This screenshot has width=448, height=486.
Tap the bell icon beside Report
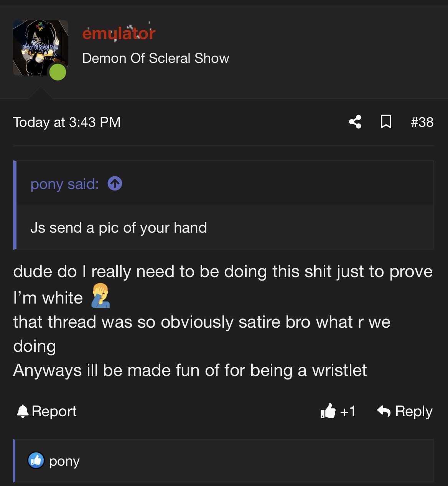[x=23, y=411]
